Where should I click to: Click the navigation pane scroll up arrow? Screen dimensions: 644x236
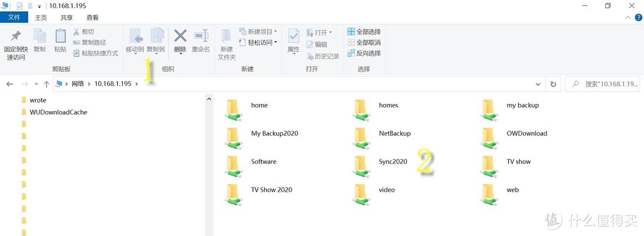(x=209, y=99)
